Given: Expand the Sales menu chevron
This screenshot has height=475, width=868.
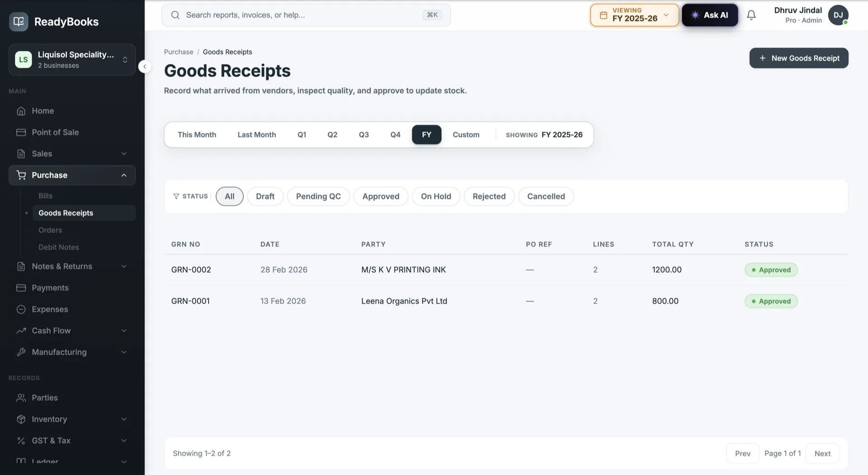Looking at the screenshot, I should pyautogui.click(x=124, y=154).
